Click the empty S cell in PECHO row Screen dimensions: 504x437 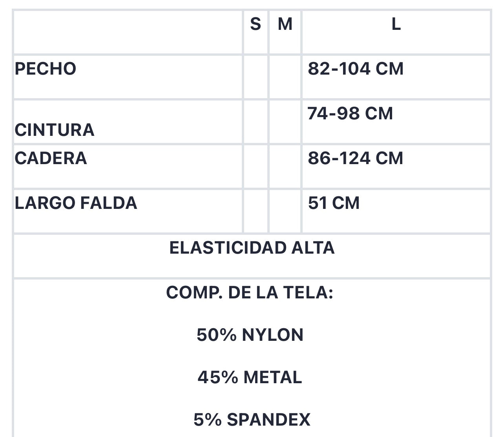point(256,77)
